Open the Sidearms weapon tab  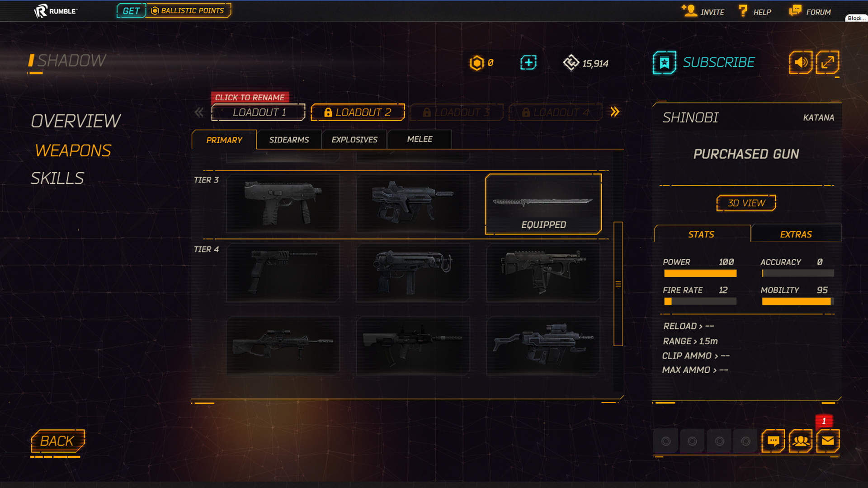click(x=289, y=140)
